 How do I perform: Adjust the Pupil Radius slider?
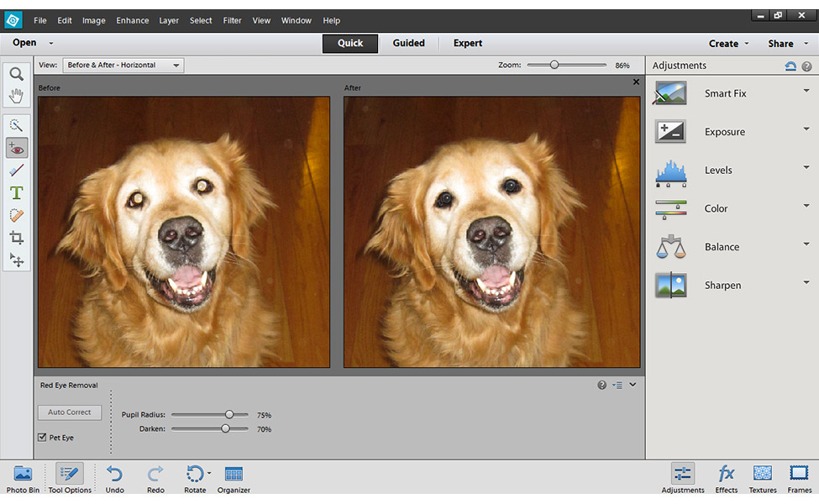[x=229, y=415]
